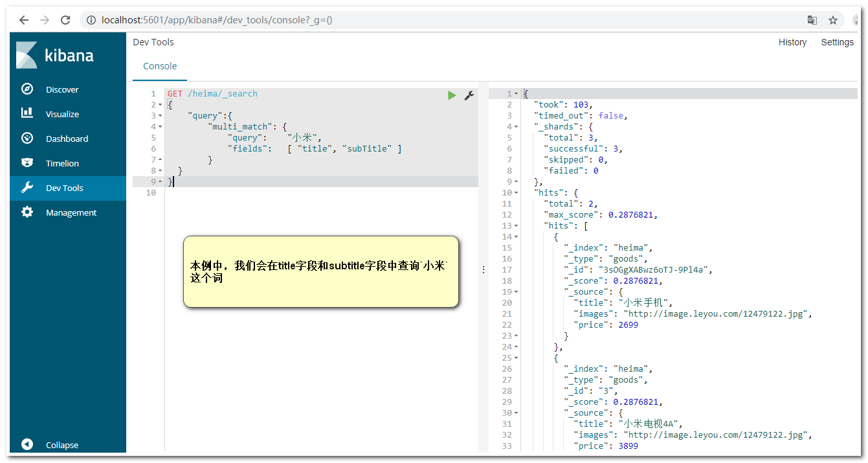868x463 pixels.
Task: Collapse the "query" fold arrow at line 3
Action: click(x=160, y=116)
